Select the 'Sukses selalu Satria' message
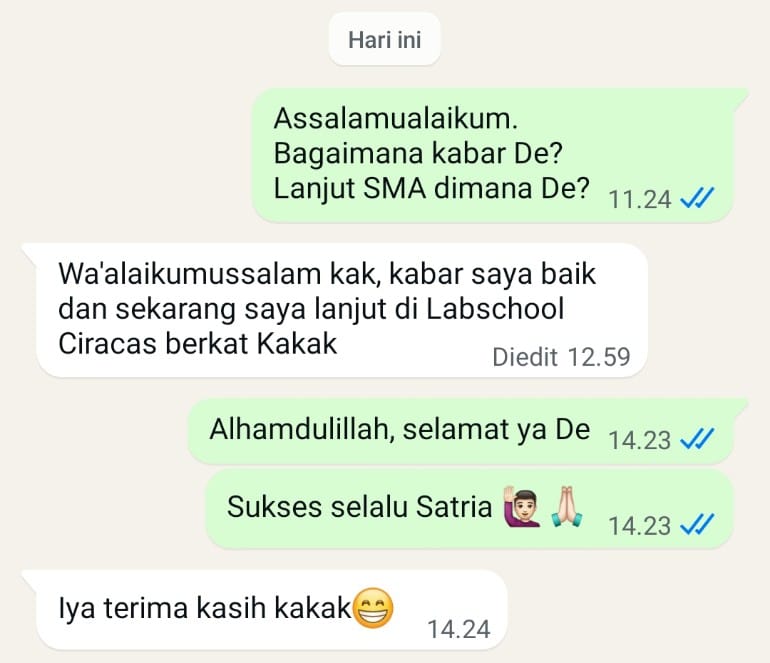 [x=470, y=509]
